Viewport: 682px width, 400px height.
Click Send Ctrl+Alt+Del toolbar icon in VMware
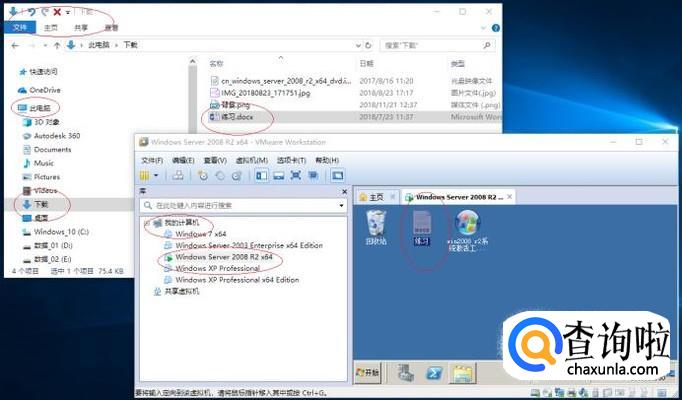pyautogui.click(x=177, y=176)
